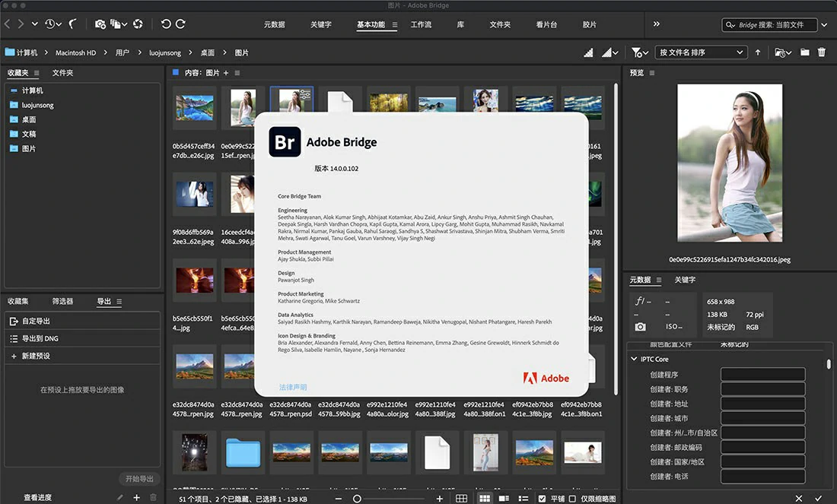
Task: Open the 基本功能 workspace menu icon
Action: point(395,24)
